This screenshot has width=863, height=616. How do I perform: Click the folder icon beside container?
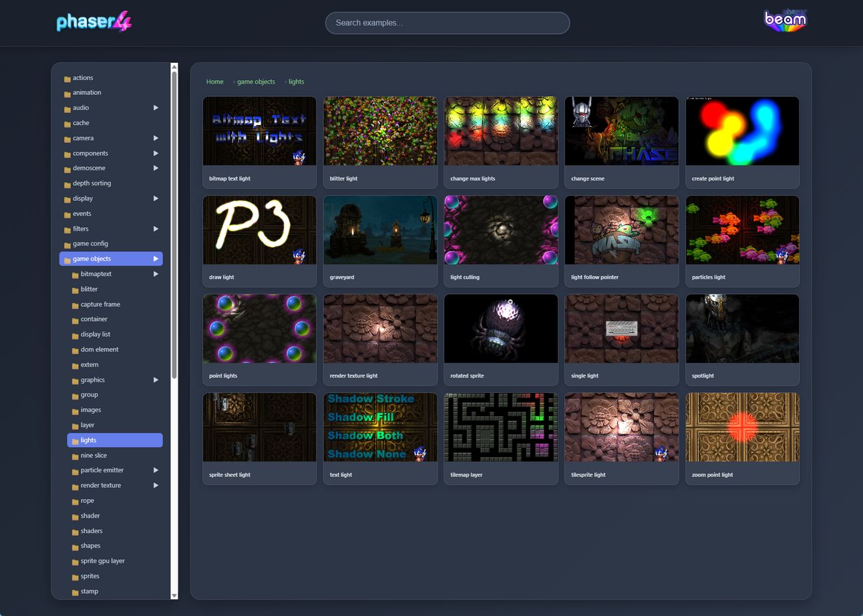tap(75, 320)
